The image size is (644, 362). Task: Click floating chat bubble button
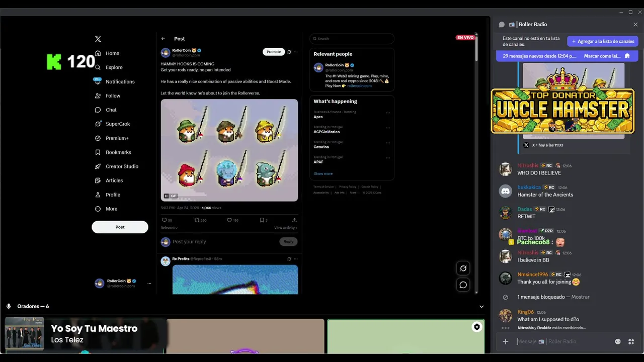click(463, 285)
